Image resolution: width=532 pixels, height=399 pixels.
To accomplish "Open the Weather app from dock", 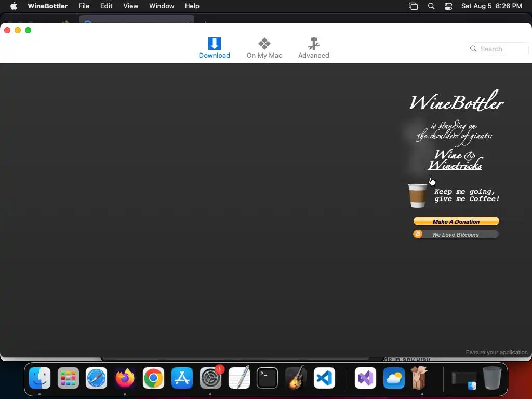I will [394, 378].
